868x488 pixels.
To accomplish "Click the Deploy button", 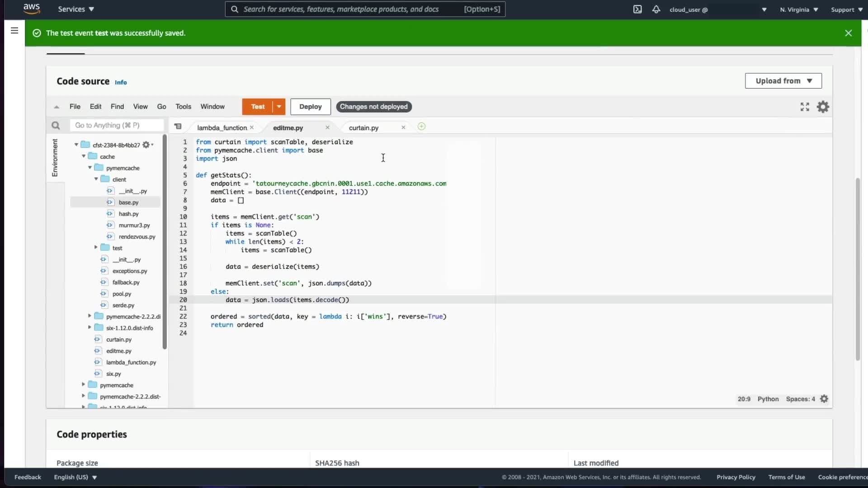I will pos(310,107).
